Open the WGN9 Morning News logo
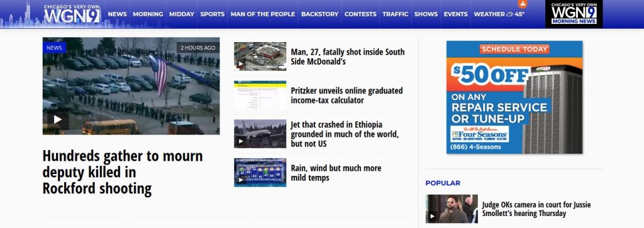644x228 pixels. coord(574,14)
